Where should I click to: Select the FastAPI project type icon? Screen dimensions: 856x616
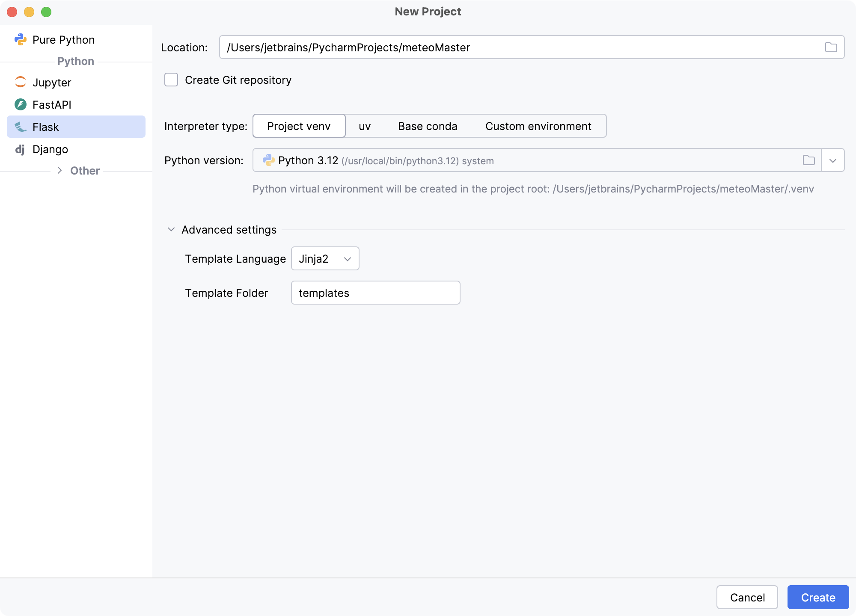point(21,104)
